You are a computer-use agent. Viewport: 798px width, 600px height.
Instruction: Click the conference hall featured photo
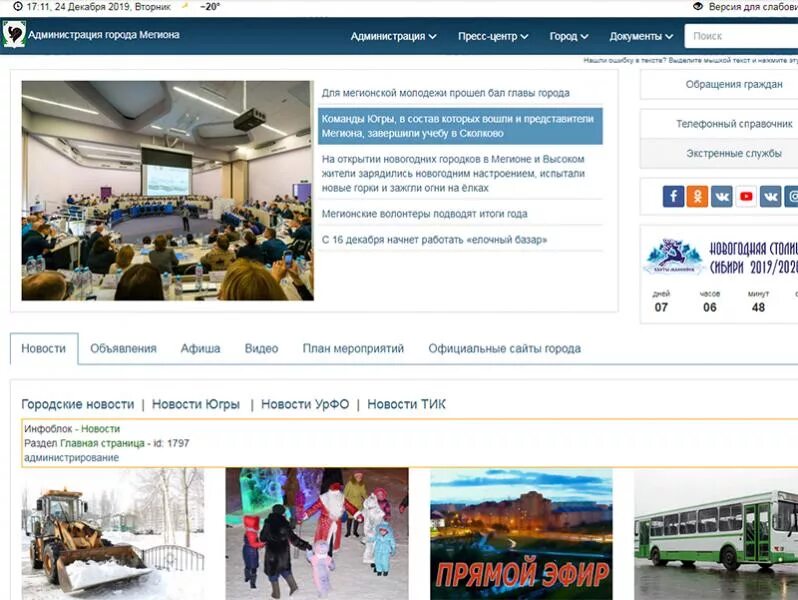(167, 190)
